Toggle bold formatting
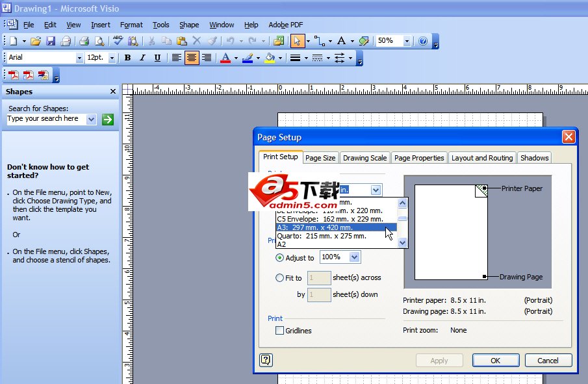This screenshot has height=384, width=588. tap(127, 58)
